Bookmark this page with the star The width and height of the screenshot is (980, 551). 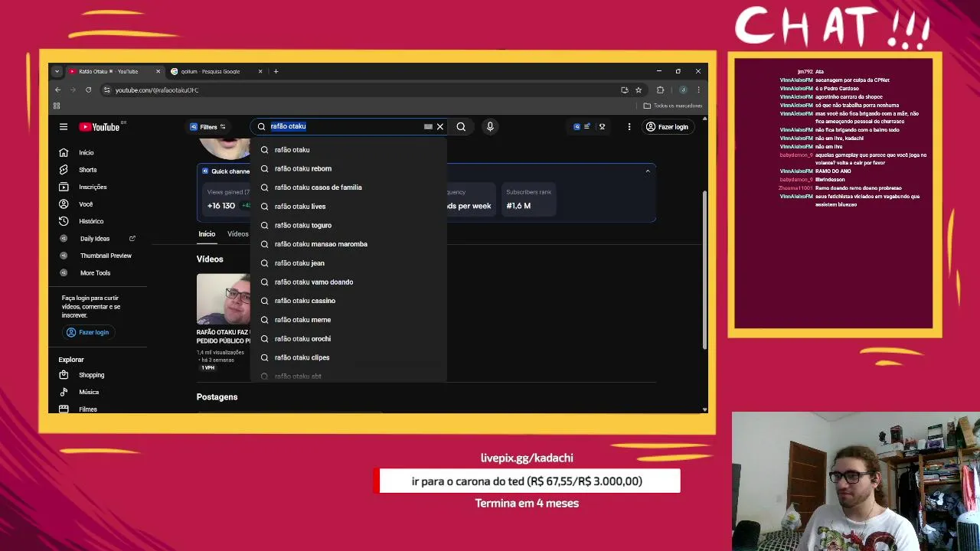(x=639, y=90)
